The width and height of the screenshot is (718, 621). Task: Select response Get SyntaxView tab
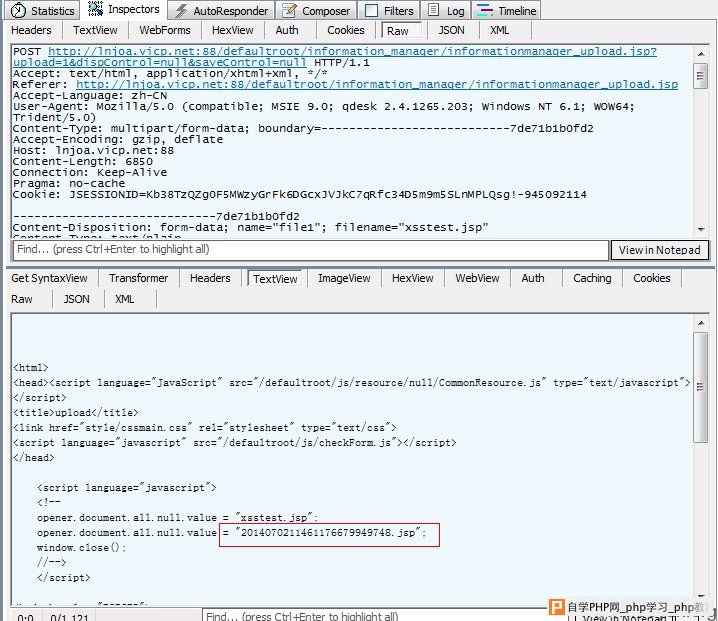(49, 278)
